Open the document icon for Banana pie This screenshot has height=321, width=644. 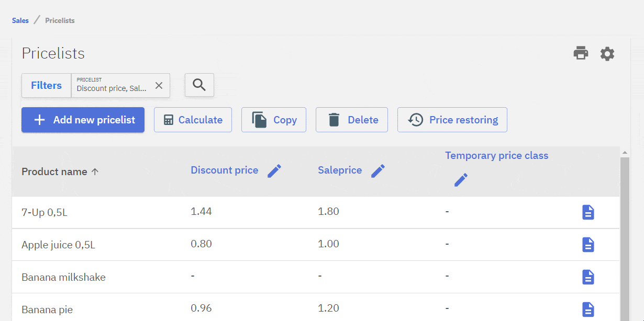point(588,309)
